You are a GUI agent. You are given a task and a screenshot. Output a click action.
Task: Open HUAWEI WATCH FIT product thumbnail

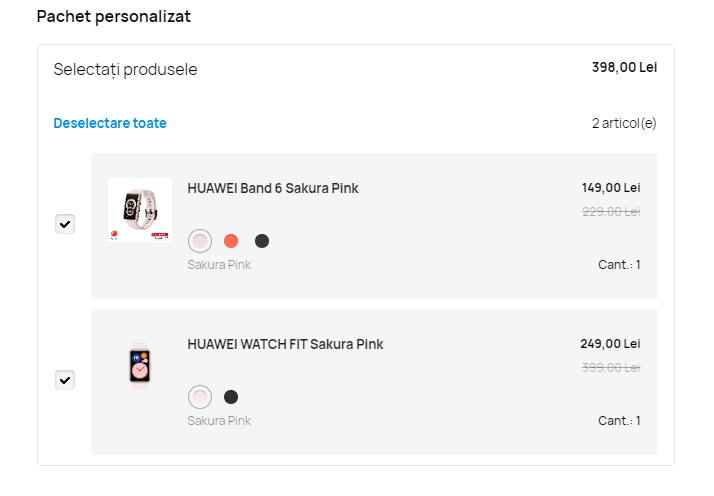140,365
